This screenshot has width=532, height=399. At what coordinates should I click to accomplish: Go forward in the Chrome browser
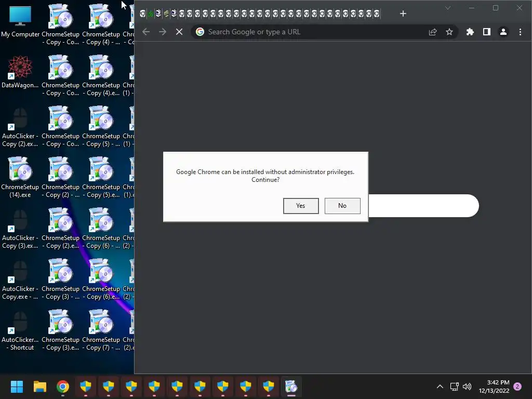[x=163, y=32]
